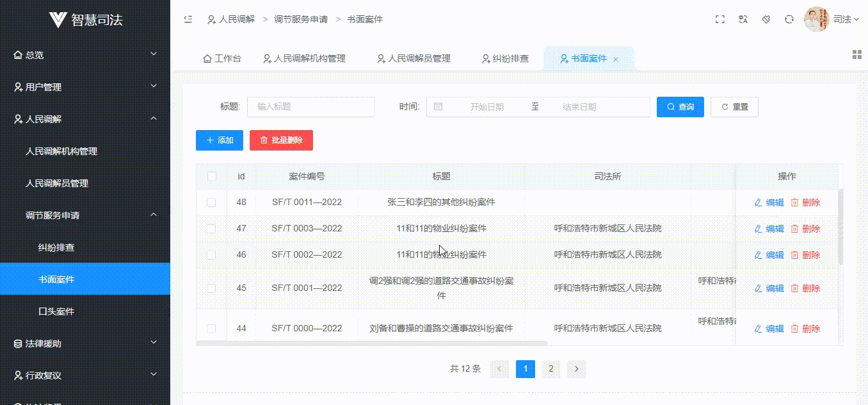Open the theme skin icon

(766, 19)
